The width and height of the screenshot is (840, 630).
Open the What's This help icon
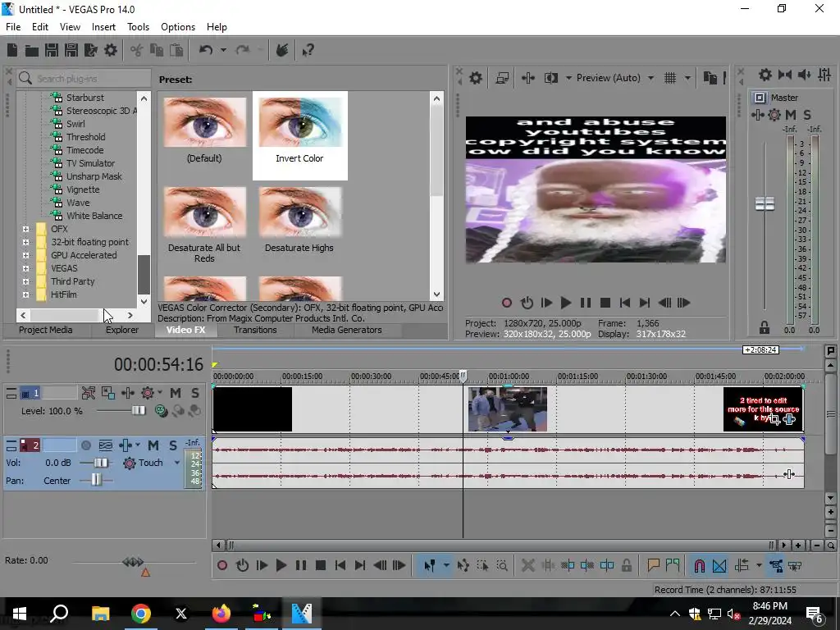[308, 50]
